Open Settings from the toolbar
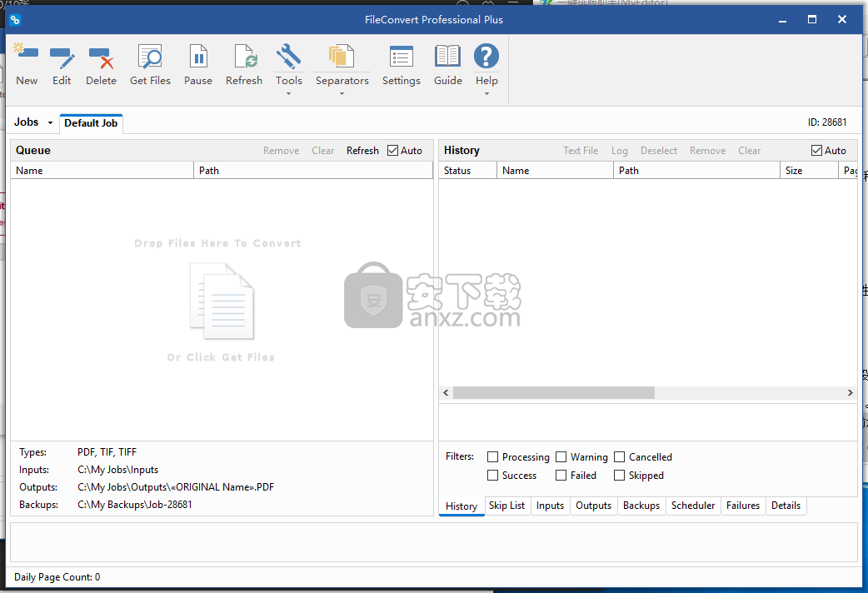868x593 pixels. pyautogui.click(x=402, y=57)
